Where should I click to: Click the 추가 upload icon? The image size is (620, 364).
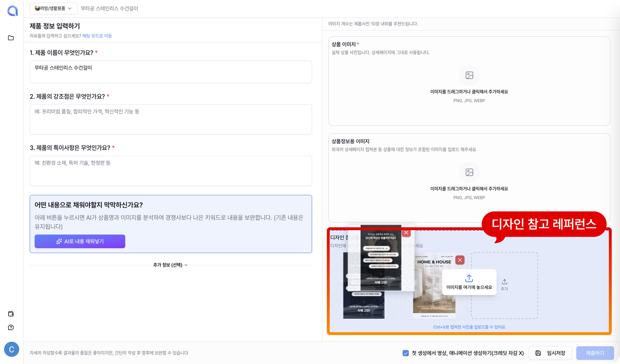click(504, 282)
